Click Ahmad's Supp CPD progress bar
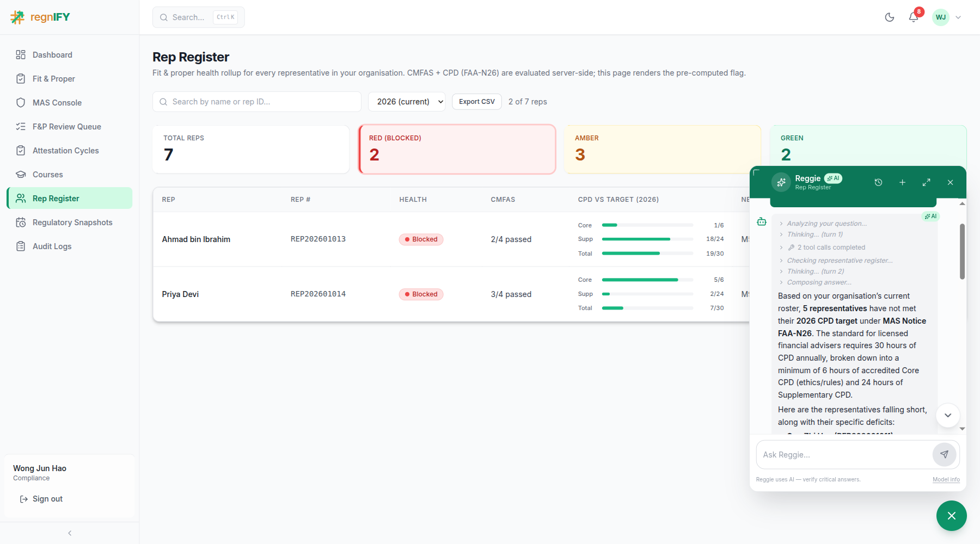The width and height of the screenshot is (980, 544). pos(648,239)
